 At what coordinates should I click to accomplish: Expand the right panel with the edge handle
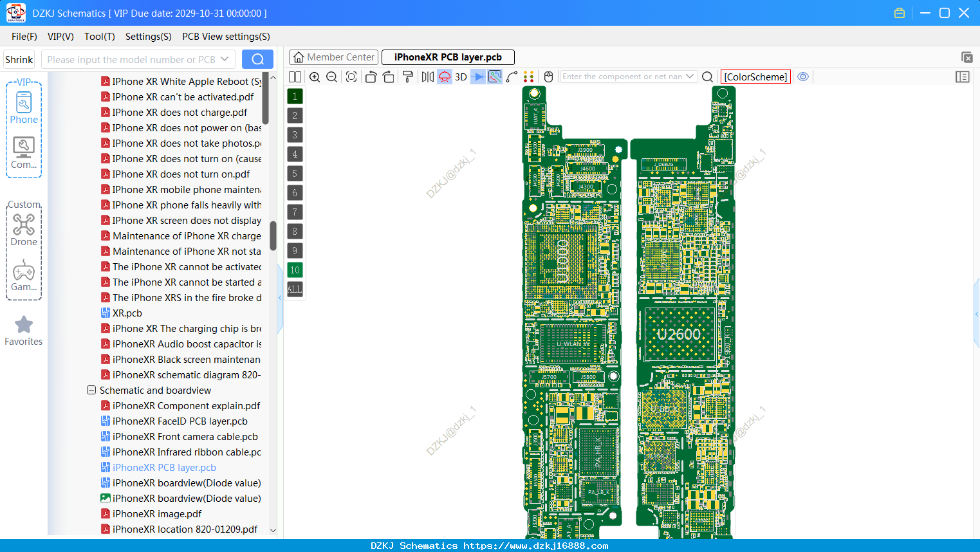[x=977, y=314]
